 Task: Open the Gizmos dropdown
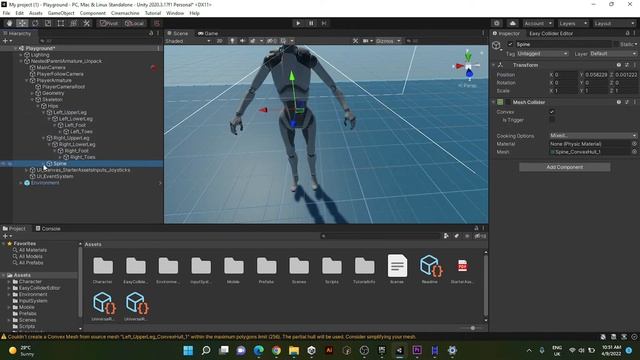(x=388, y=41)
